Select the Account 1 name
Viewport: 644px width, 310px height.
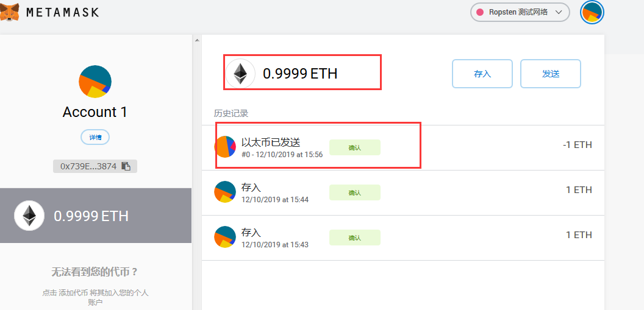point(95,112)
